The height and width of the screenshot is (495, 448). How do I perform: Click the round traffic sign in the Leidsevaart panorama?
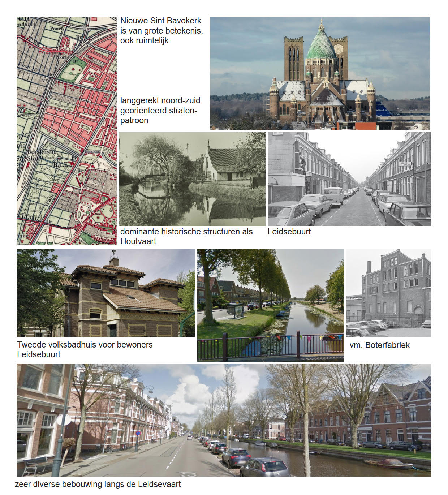pyautogui.click(x=64, y=420)
